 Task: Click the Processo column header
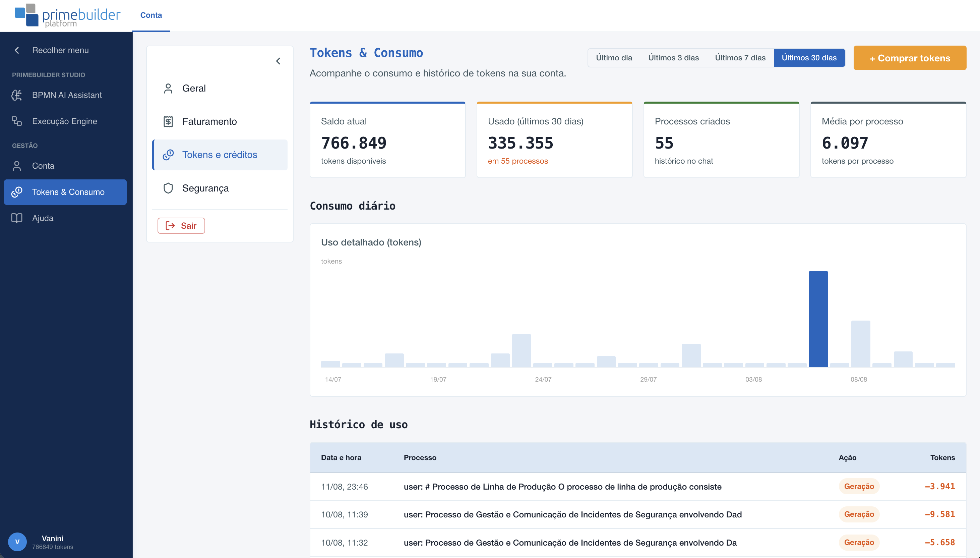point(420,458)
